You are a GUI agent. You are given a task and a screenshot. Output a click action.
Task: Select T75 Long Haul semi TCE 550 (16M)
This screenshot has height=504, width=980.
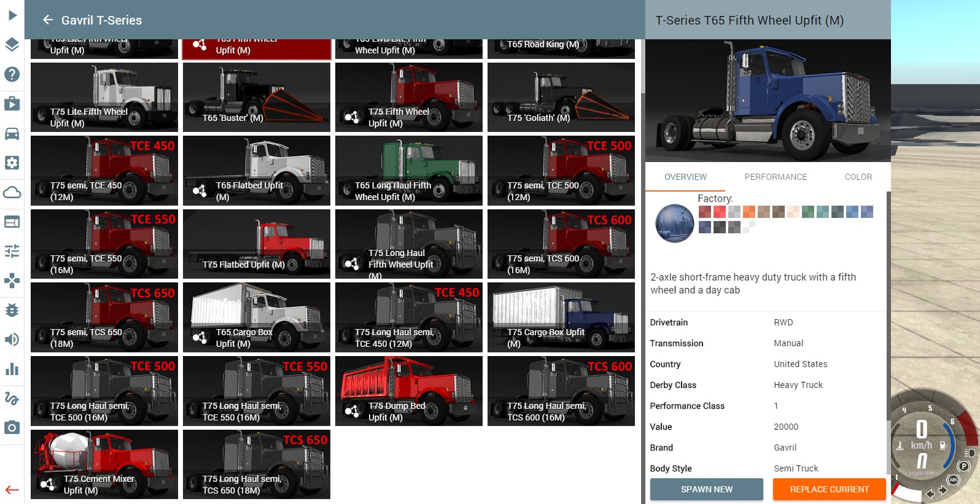tap(257, 391)
